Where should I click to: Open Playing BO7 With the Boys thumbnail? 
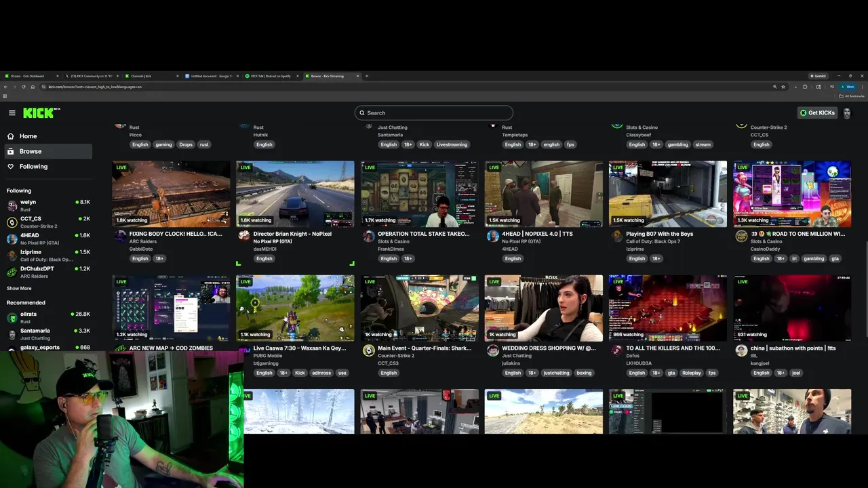tap(668, 194)
